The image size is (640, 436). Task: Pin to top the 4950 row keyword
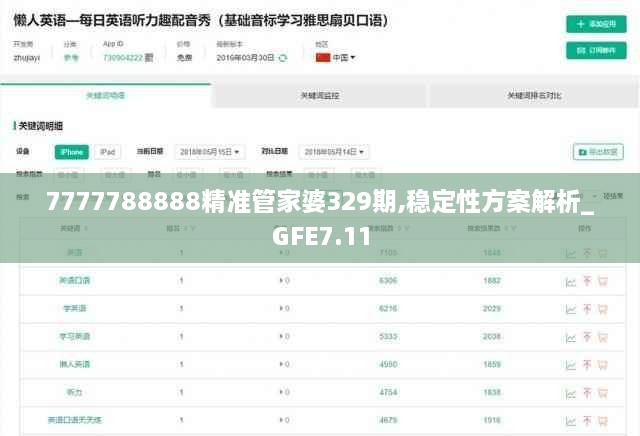pyautogui.click(x=587, y=365)
